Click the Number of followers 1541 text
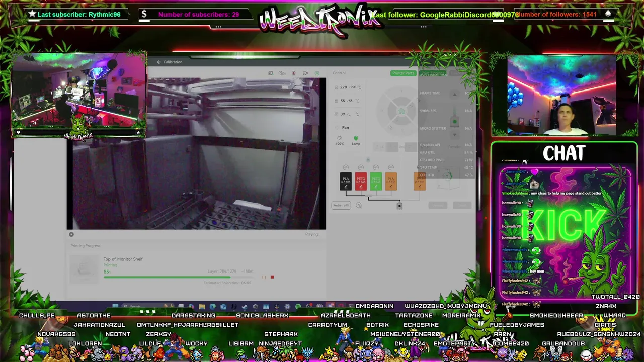Viewport: 644px width, 362px height. (557, 15)
